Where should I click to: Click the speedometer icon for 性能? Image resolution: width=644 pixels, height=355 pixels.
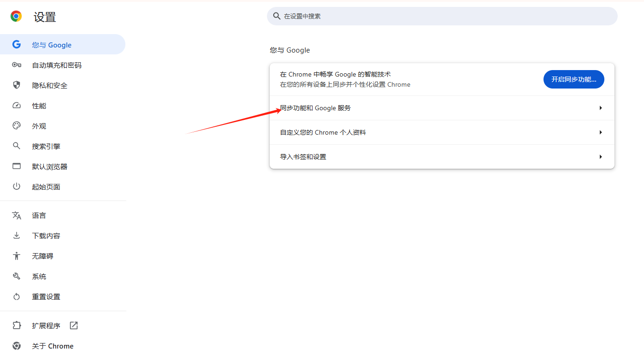click(17, 106)
